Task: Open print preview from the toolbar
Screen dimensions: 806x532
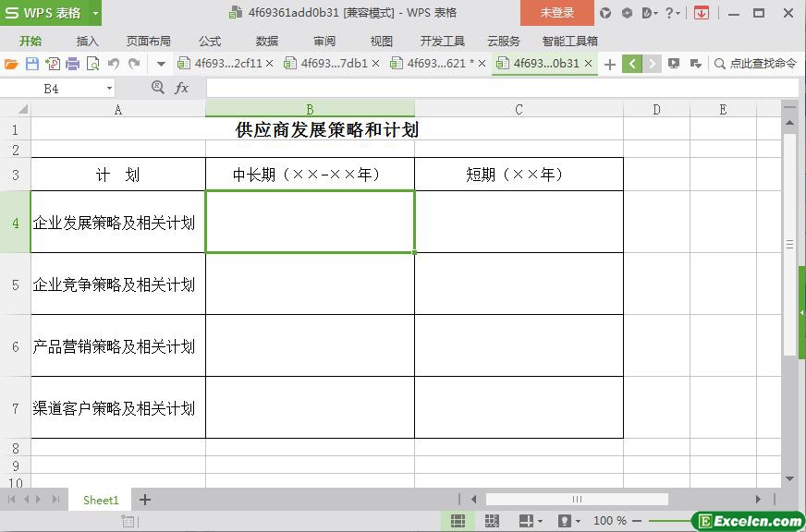Action: pyautogui.click(x=93, y=64)
